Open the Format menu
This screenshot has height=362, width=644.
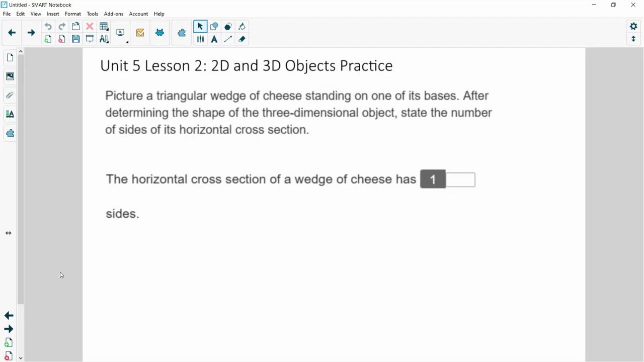72,14
